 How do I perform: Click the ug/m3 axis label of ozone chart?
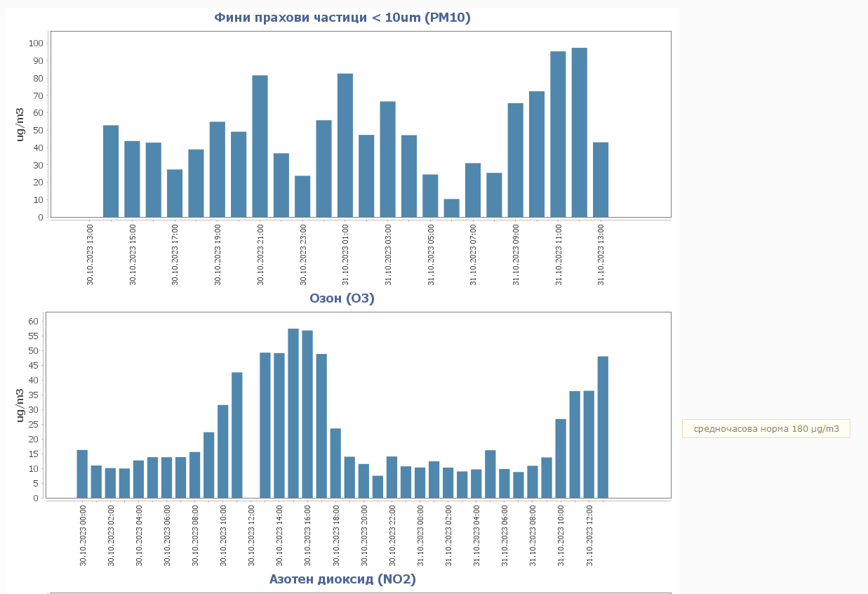pos(21,405)
